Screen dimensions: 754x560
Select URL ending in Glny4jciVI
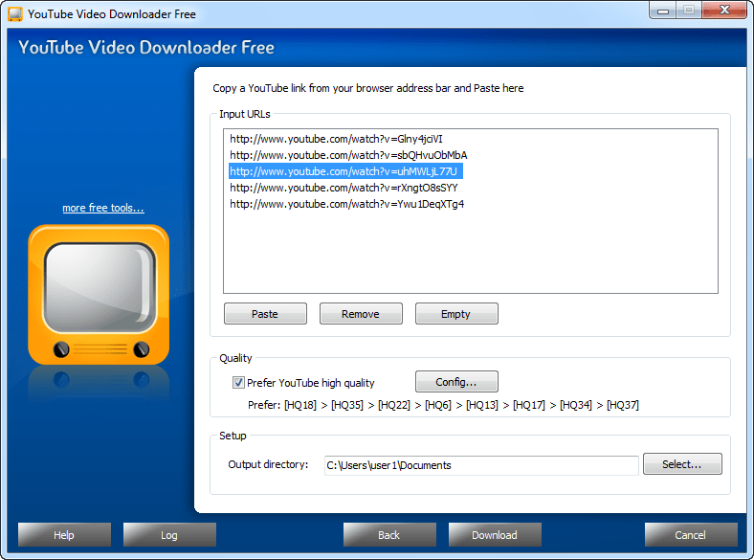click(336, 139)
